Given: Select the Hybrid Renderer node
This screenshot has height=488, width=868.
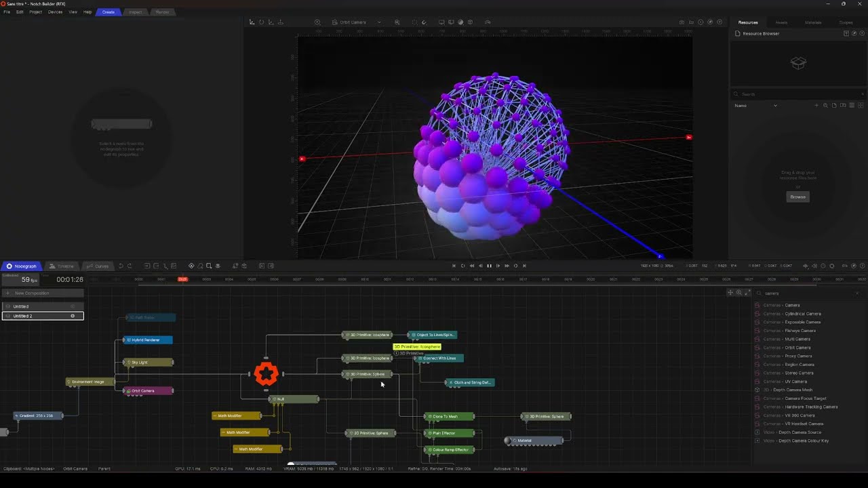Looking at the screenshot, I should (148, 340).
